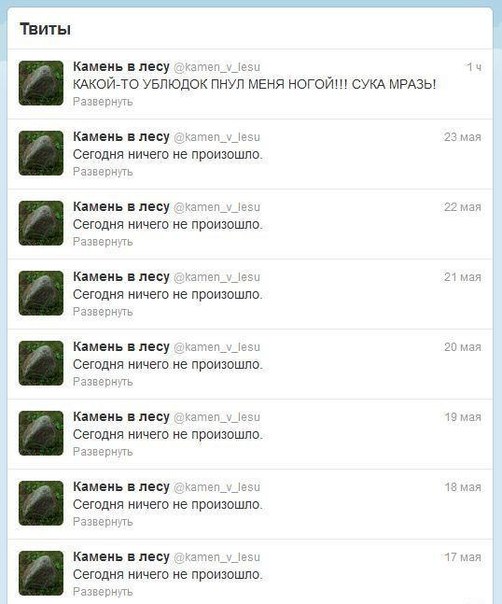Select the avatar on the 21 мая tweet
The width and height of the screenshot is (502, 604).
coord(41,293)
